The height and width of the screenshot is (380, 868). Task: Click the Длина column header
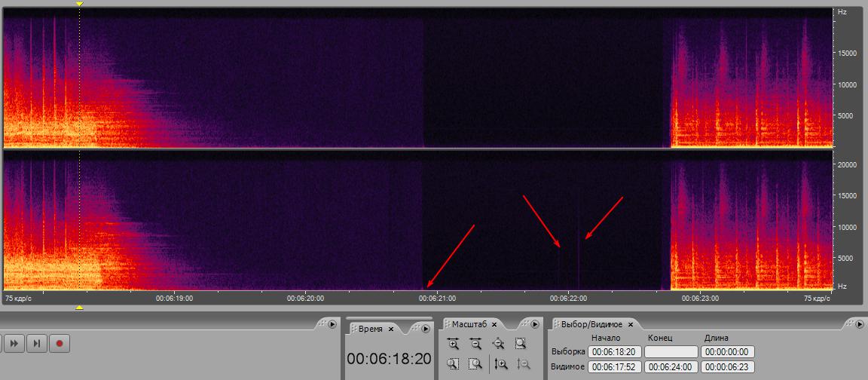point(717,338)
